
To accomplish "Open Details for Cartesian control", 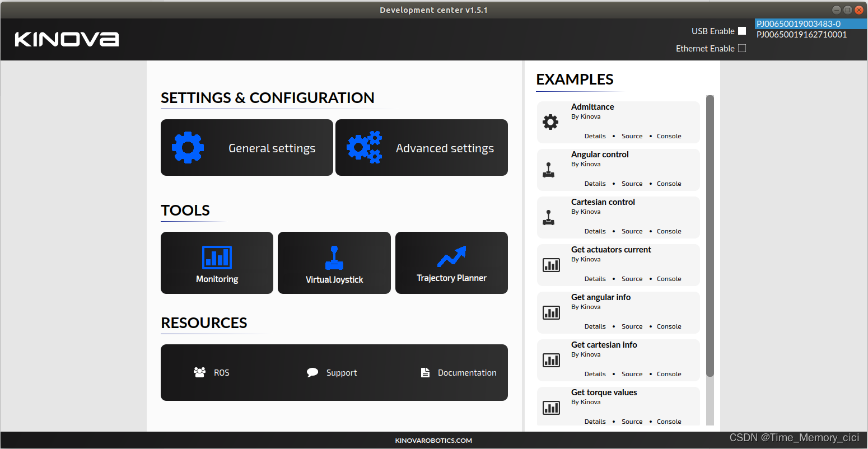I will pos(595,231).
